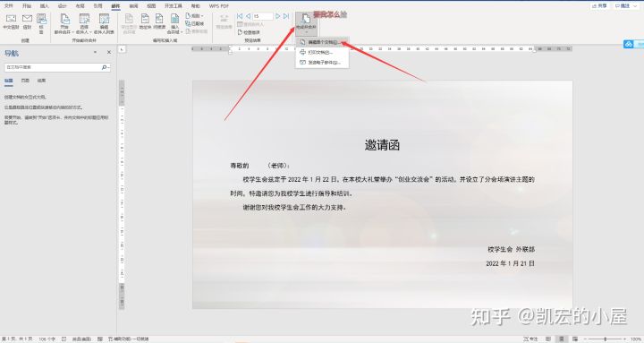Click the Envelopes (信封) icon
This screenshot has width=644, height=343.
pos(27,21)
